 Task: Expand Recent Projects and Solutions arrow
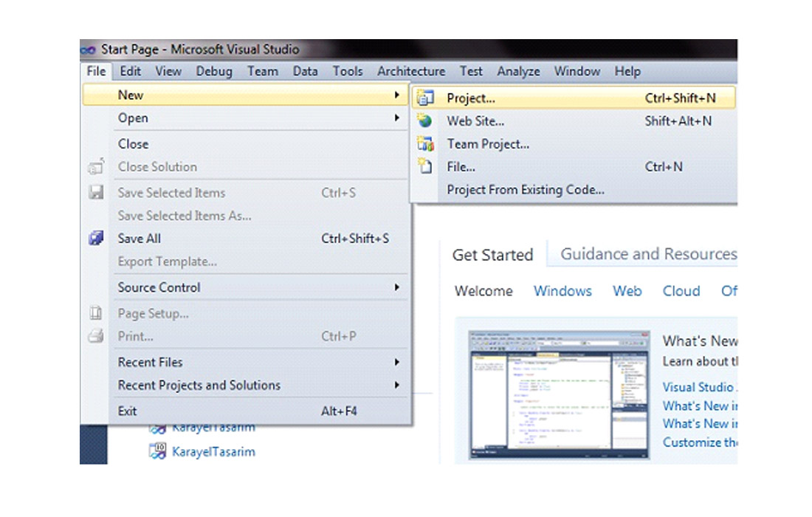[x=396, y=385]
